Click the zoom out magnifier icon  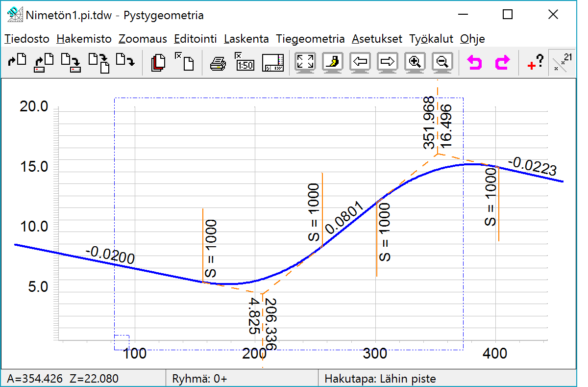[442, 62]
